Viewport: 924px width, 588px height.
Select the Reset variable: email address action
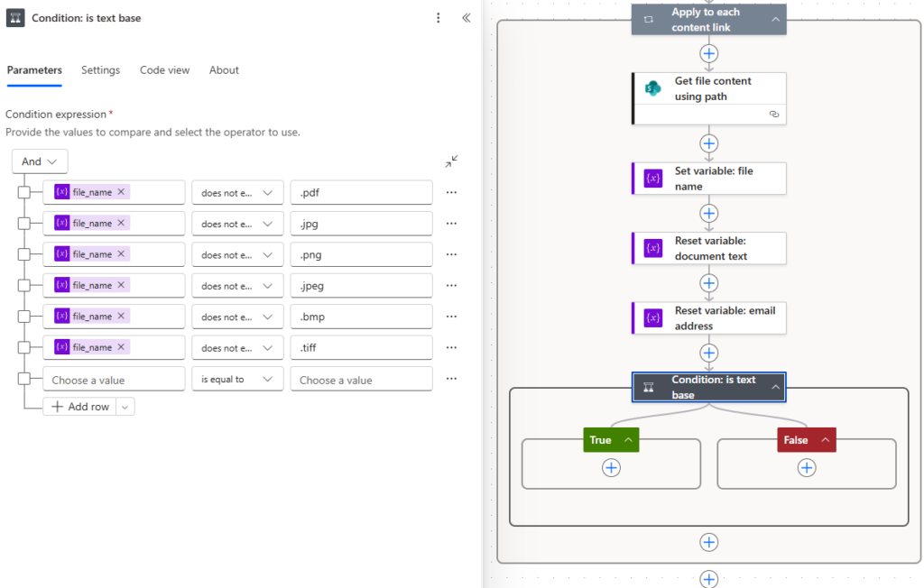[x=709, y=318]
